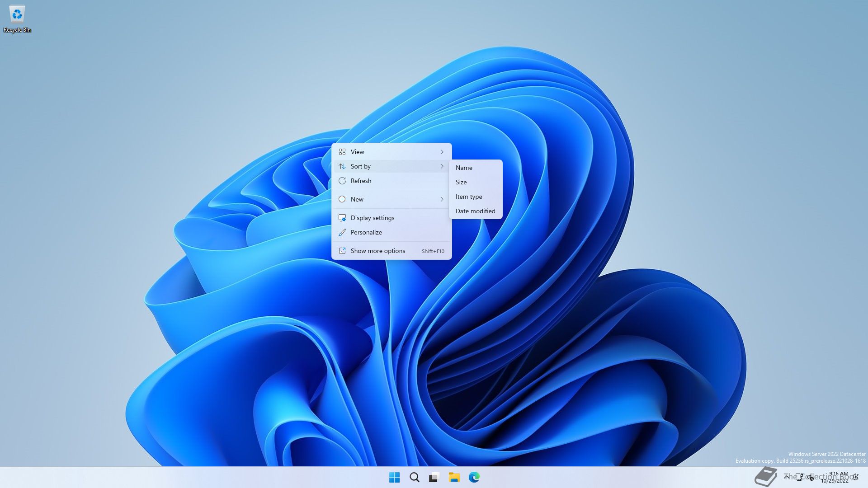This screenshot has height=488, width=868.
Task: Expand the View submenu
Action: pyautogui.click(x=392, y=152)
